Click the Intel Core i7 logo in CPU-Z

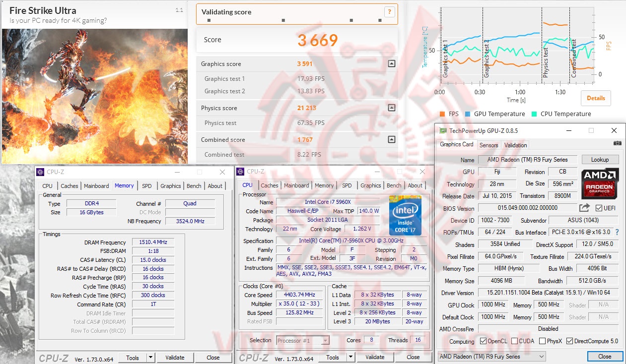(x=405, y=216)
